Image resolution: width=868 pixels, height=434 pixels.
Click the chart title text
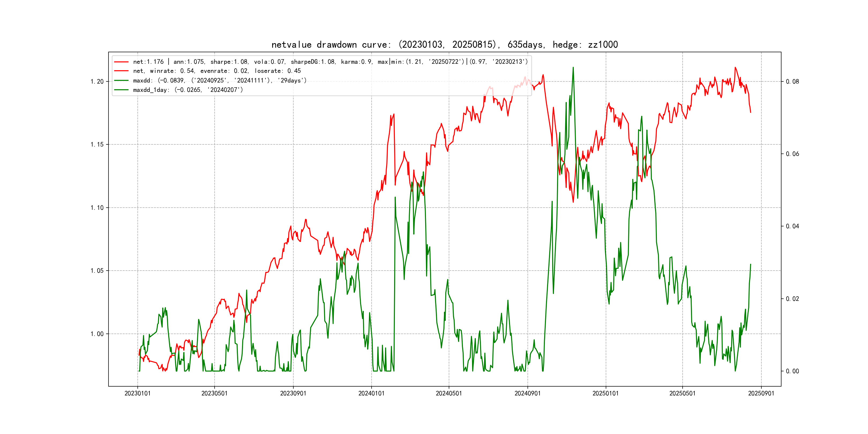tap(444, 44)
